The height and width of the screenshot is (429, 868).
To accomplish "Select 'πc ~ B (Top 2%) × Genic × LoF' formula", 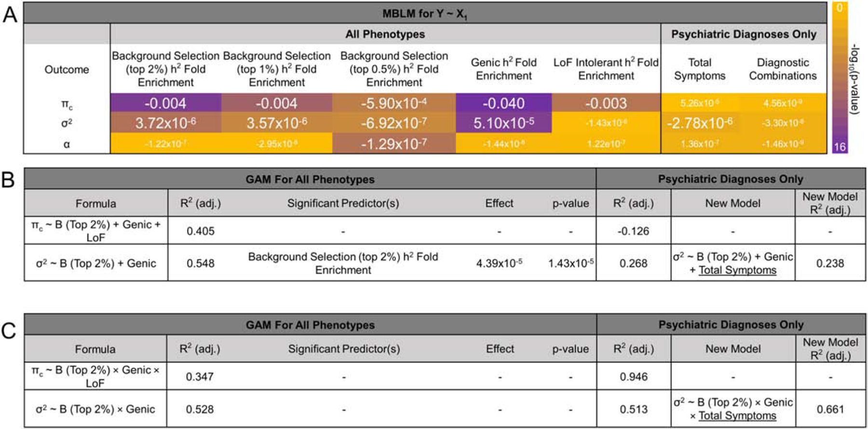I will (x=95, y=376).
